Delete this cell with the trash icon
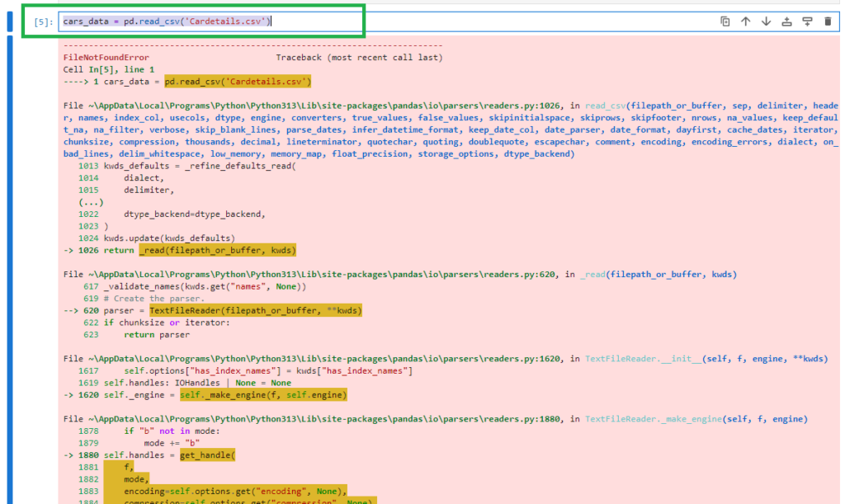The image size is (845, 504). 828,21
